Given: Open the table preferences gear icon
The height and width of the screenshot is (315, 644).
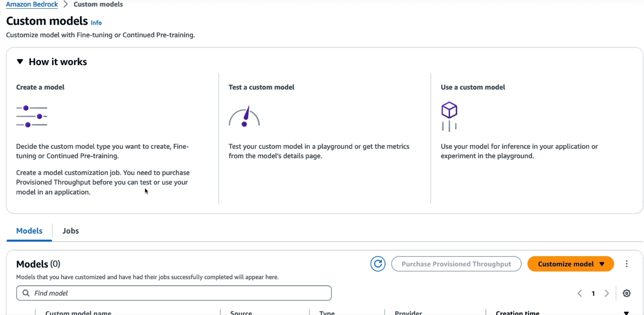Looking at the screenshot, I should [626, 293].
